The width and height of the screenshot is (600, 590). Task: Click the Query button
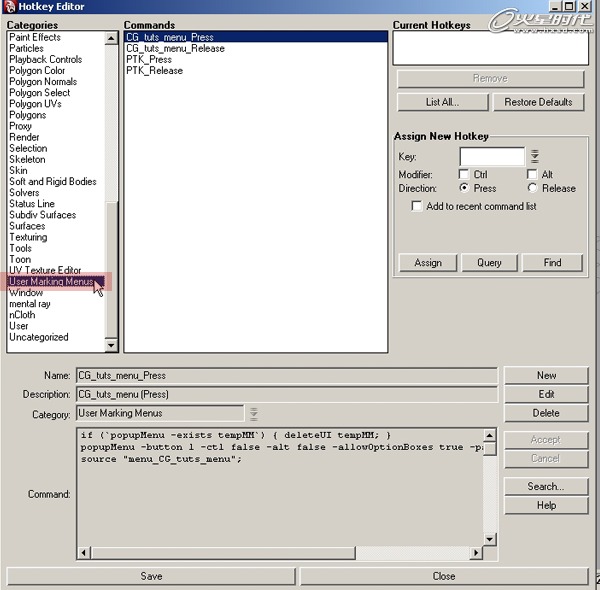[x=489, y=262]
